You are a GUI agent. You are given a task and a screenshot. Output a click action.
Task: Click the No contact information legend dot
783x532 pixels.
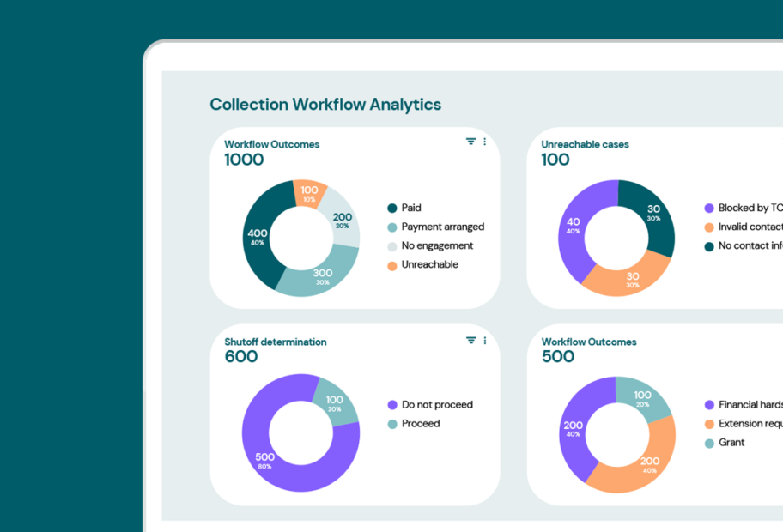(710, 245)
